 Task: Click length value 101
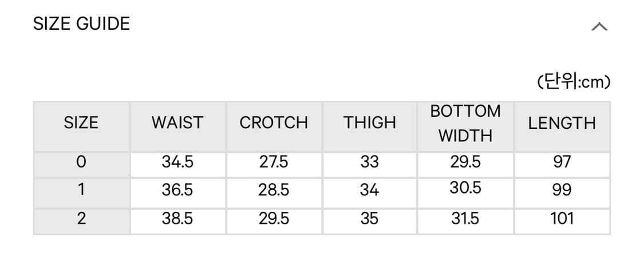(x=562, y=218)
